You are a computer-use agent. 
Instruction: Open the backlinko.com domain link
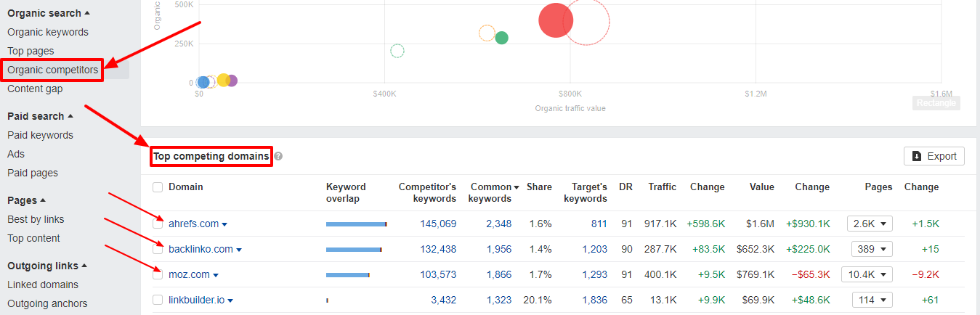(201, 249)
